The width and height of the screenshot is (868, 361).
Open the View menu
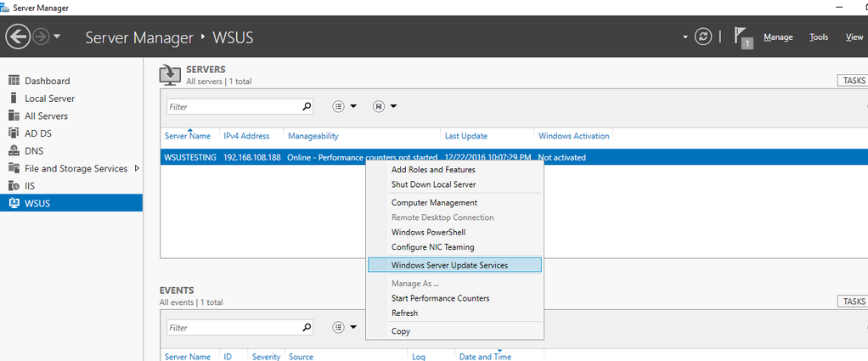(854, 37)
